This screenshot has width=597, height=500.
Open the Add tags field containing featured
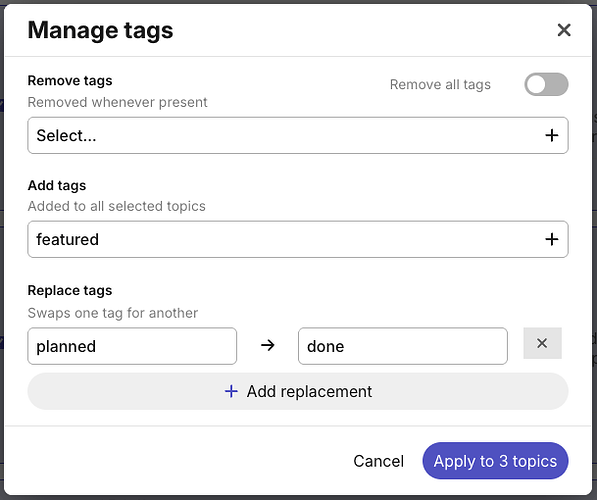click(x=298, y=240)
